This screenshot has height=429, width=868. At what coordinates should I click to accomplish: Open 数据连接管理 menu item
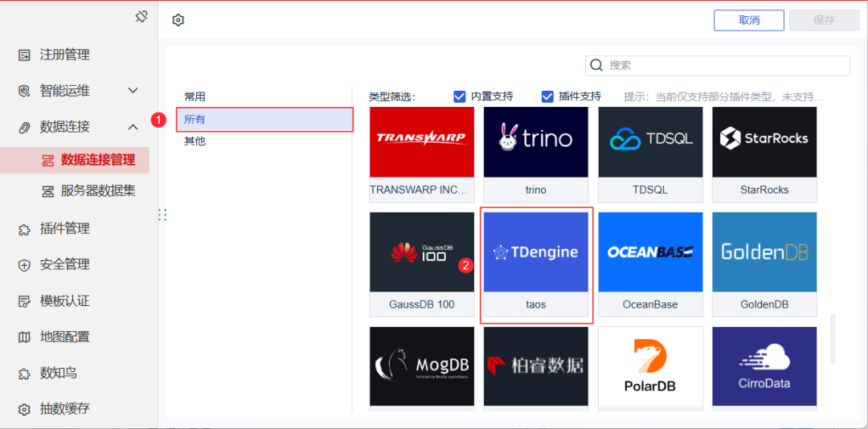pos(74,161)
